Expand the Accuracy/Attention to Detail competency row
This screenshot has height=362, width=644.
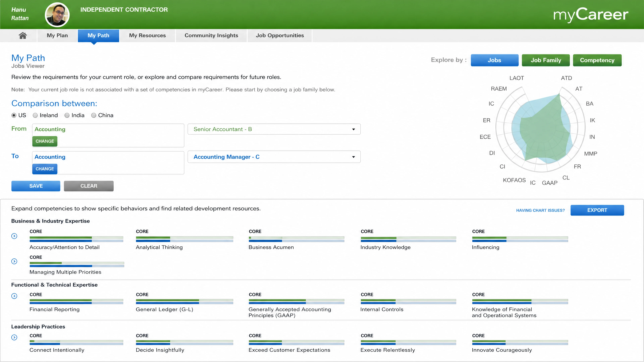(x=14, y=236)
